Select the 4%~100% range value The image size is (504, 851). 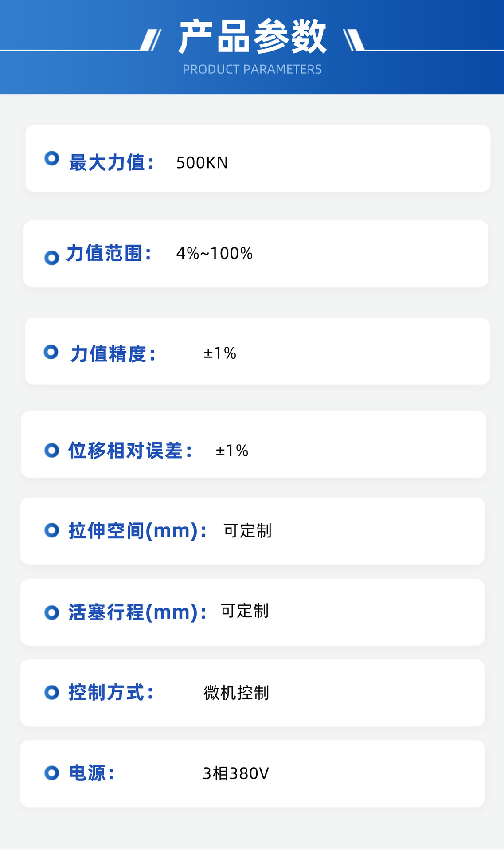214,254
